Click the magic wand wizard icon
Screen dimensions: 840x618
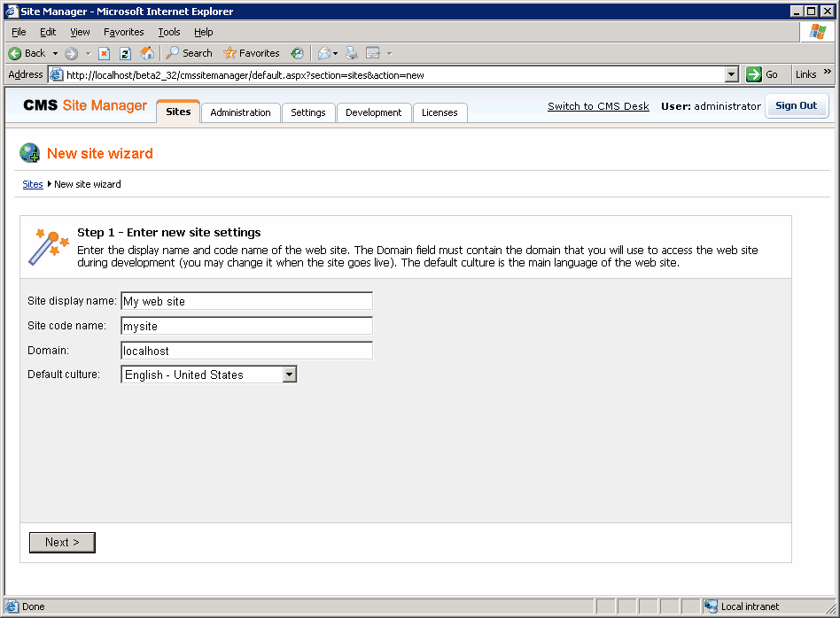[48, 247]
